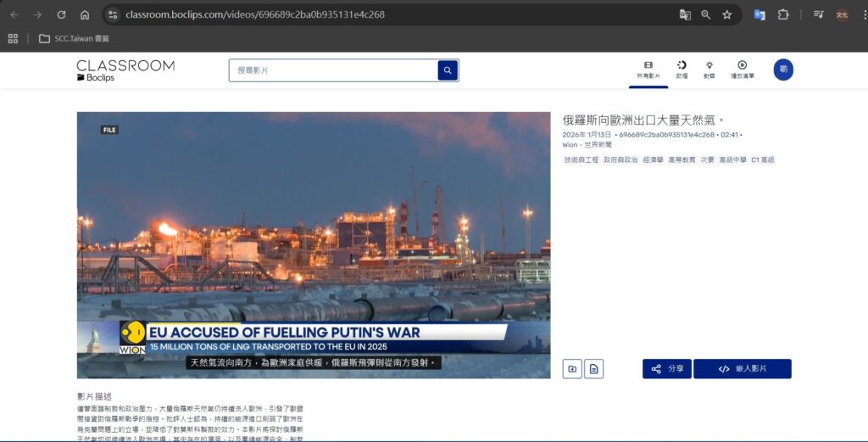
Task: Open the transcript document icon
Action: coord(594,369)
